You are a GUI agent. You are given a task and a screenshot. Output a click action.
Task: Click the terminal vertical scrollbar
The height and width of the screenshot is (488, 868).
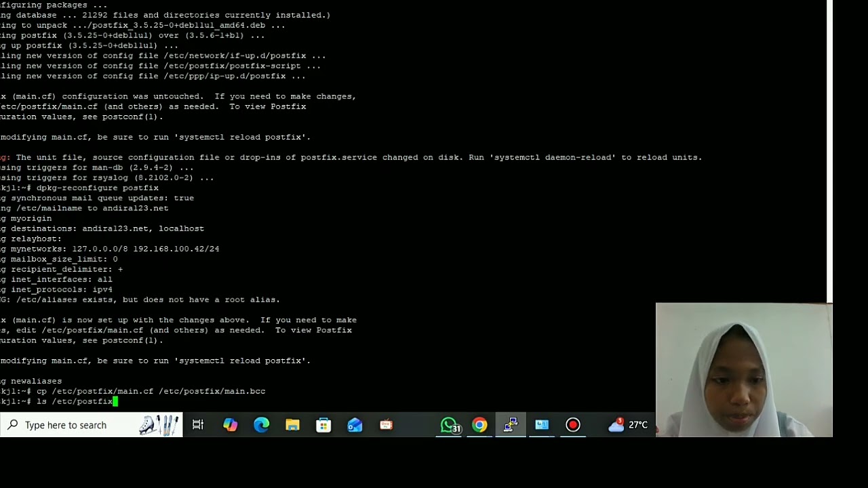829,151
